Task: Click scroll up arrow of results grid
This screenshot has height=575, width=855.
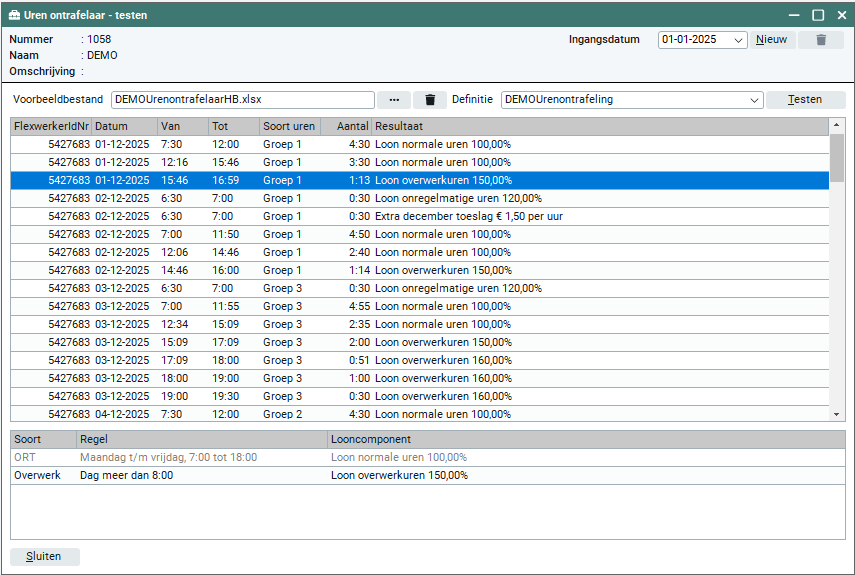Action: [x=837, y=126]
